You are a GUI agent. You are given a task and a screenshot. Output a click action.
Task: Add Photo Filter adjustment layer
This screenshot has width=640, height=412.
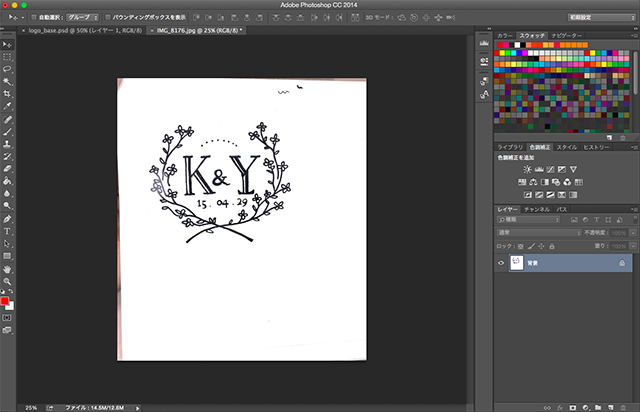(556, 182)
